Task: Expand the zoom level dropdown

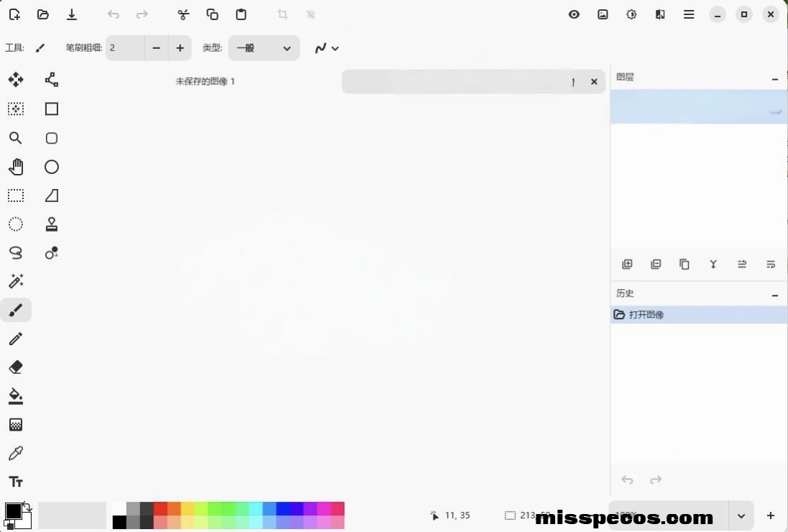Action: pos(741,515)
